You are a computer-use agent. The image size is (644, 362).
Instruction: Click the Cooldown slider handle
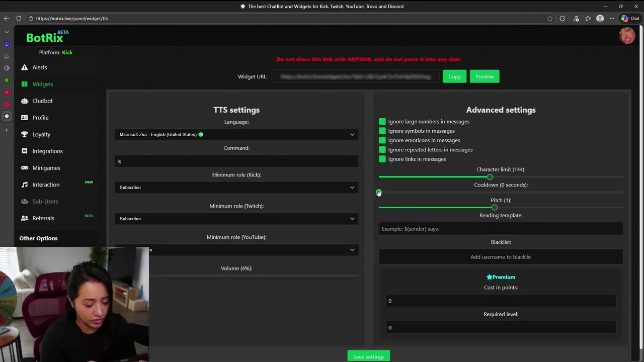pyautogui.click(x=379, y=192)
